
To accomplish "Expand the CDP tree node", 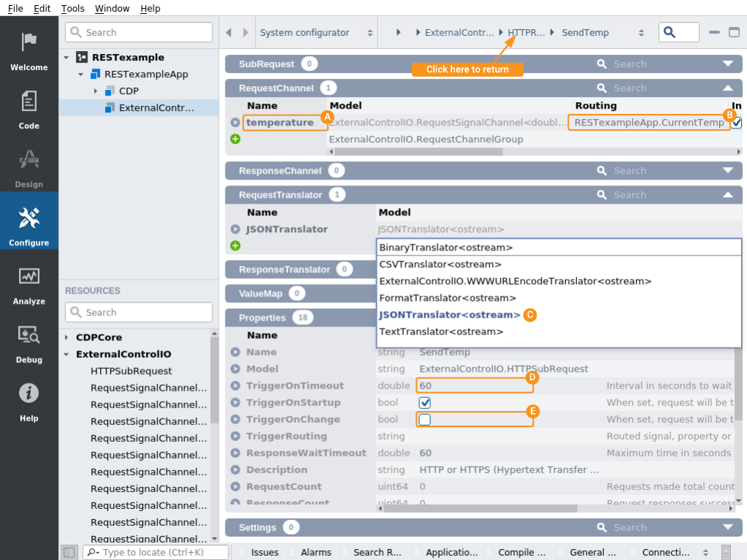I will pyautogui.click(x=96, y=91).
